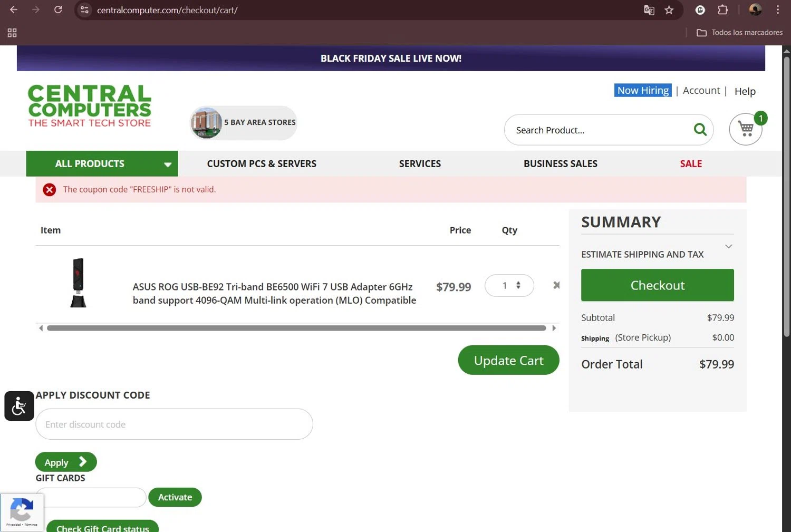Viewport: 791px width, 532px height.
Task: Open BUSINESS SALES menu
Action: [x=561, y=164]
